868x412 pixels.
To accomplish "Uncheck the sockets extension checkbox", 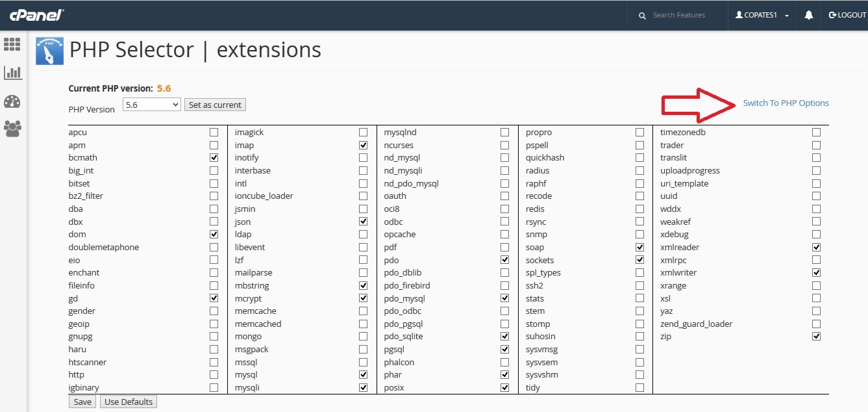I will click(640, 260).
